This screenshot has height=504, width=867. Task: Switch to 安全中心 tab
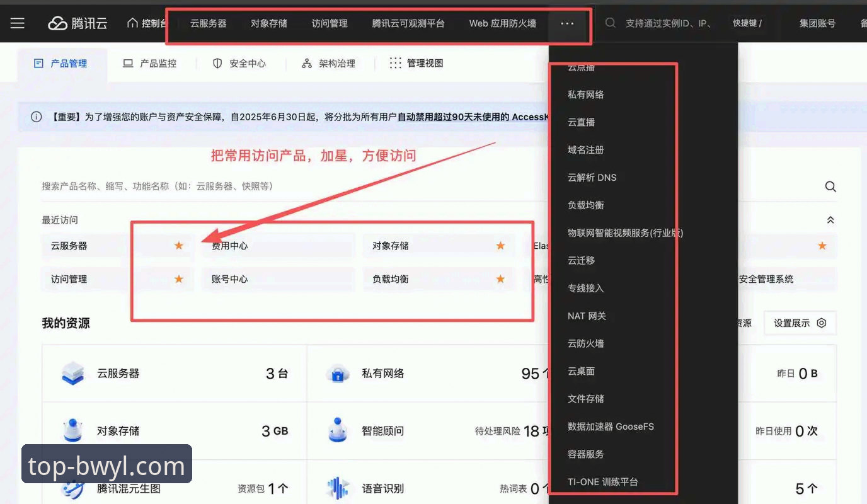[x=239, y=64]
